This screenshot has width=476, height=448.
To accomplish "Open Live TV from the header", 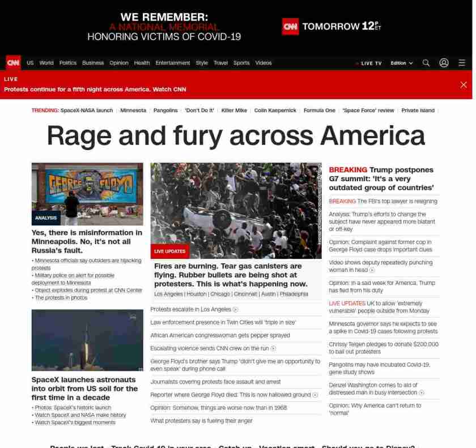I will point(368,63).
